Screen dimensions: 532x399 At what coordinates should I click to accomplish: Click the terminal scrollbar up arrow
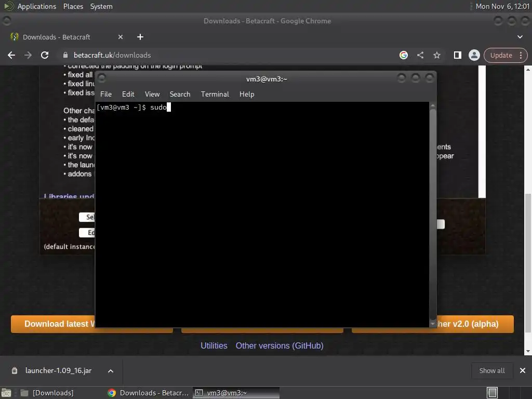[x=433, y=106]
